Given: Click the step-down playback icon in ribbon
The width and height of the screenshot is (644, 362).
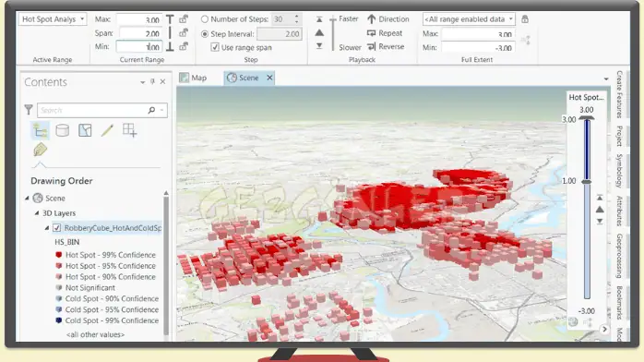Looking at the screenshot, I should coord(319,46).
